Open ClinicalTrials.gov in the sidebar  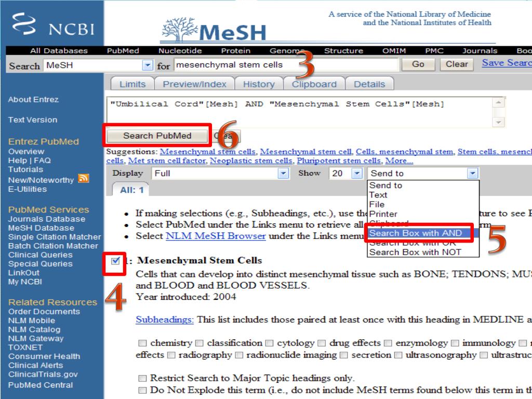coord(43,374)
